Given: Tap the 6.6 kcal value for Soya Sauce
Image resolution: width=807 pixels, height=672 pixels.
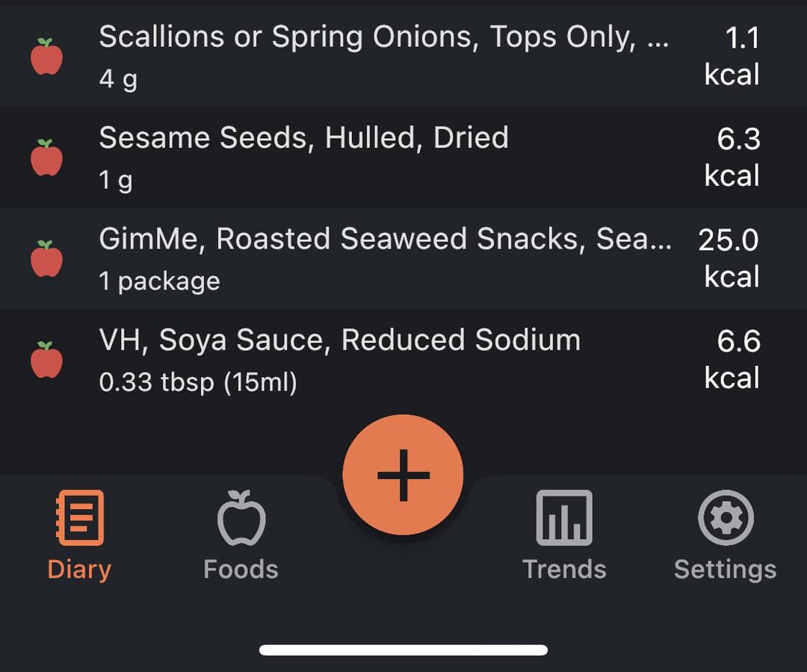Looking at the screenshot, I should pos(733,359).
